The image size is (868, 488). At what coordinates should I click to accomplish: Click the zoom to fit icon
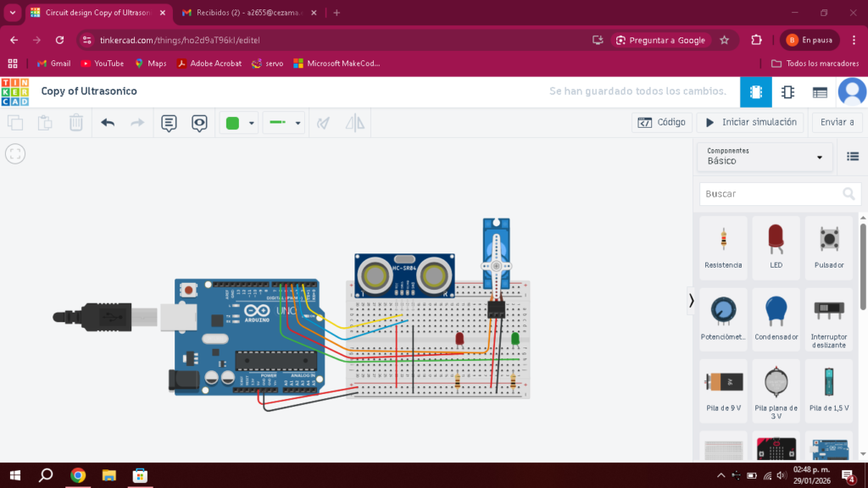[15, 153]
